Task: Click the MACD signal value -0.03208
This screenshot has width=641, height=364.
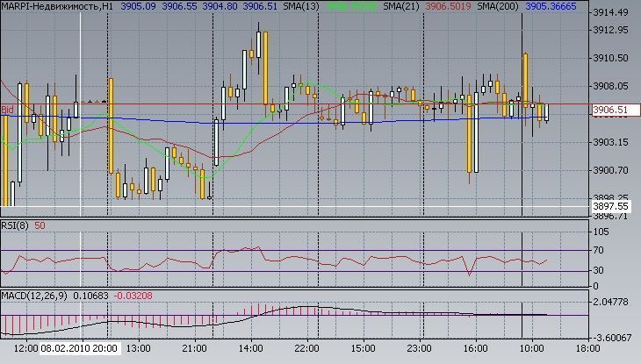Action: (x=133, y=294)
